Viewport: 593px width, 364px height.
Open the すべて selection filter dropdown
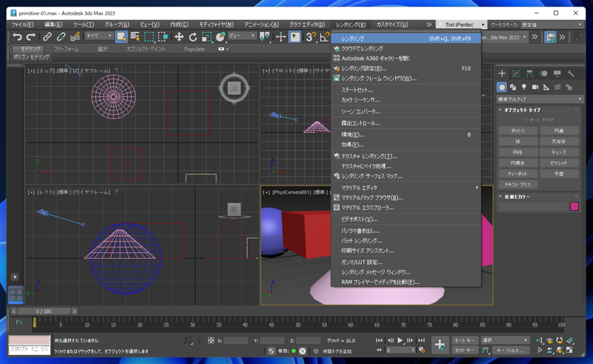pyautogui.click(x=99, y=36)
